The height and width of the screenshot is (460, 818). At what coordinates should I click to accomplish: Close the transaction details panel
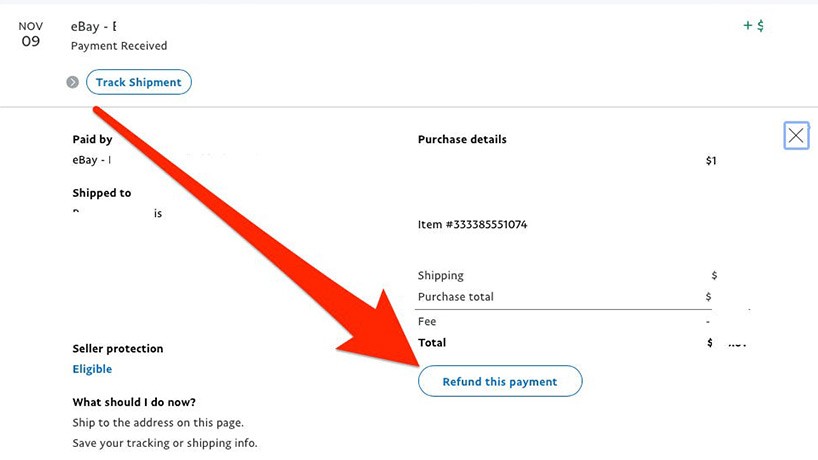tap(796, 136)
